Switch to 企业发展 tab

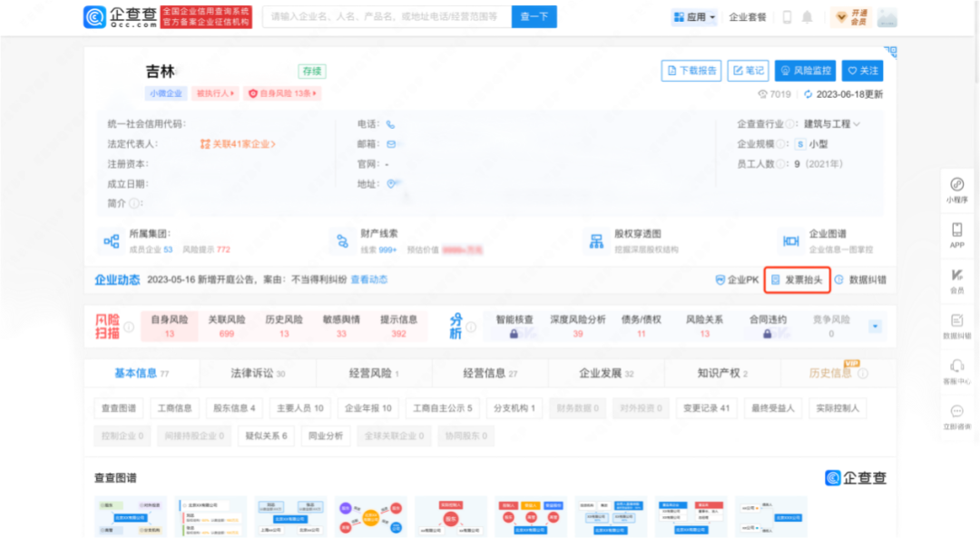click(x=606, y=374)
